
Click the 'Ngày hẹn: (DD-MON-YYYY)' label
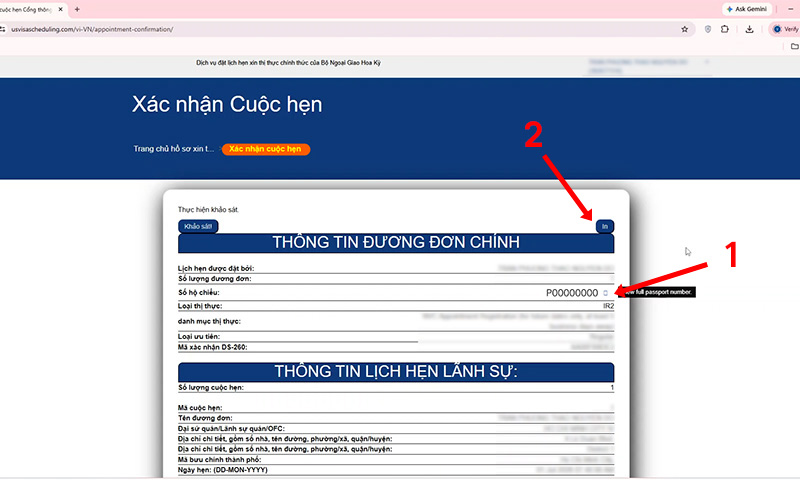pos(222,470)
